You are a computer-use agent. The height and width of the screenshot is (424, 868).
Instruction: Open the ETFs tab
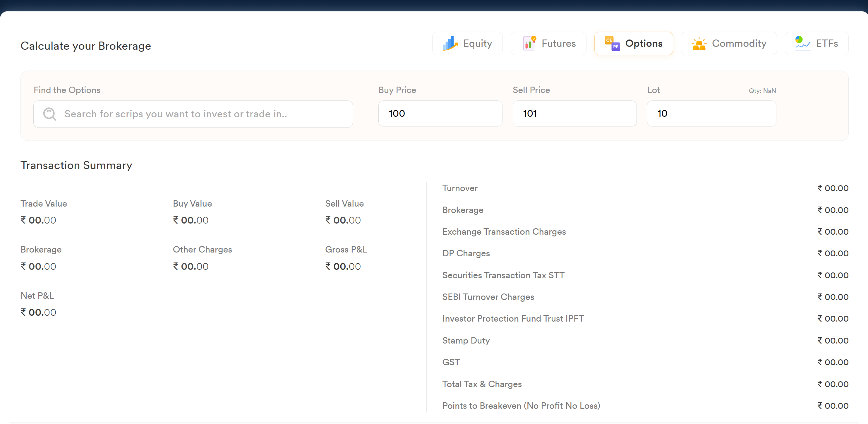tap(826, 44)
